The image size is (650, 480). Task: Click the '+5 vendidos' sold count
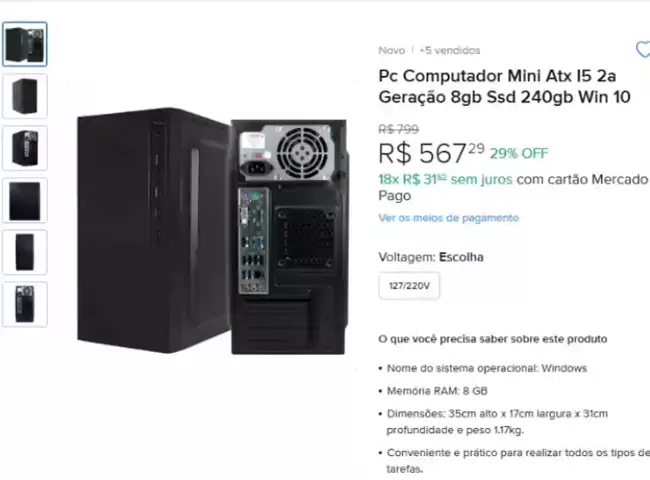coord(450,50)
